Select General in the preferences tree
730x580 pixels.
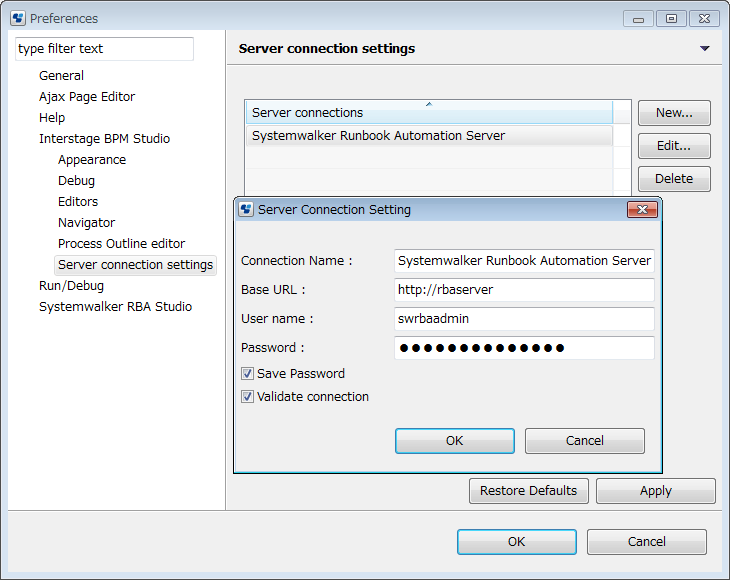[61, 75]
